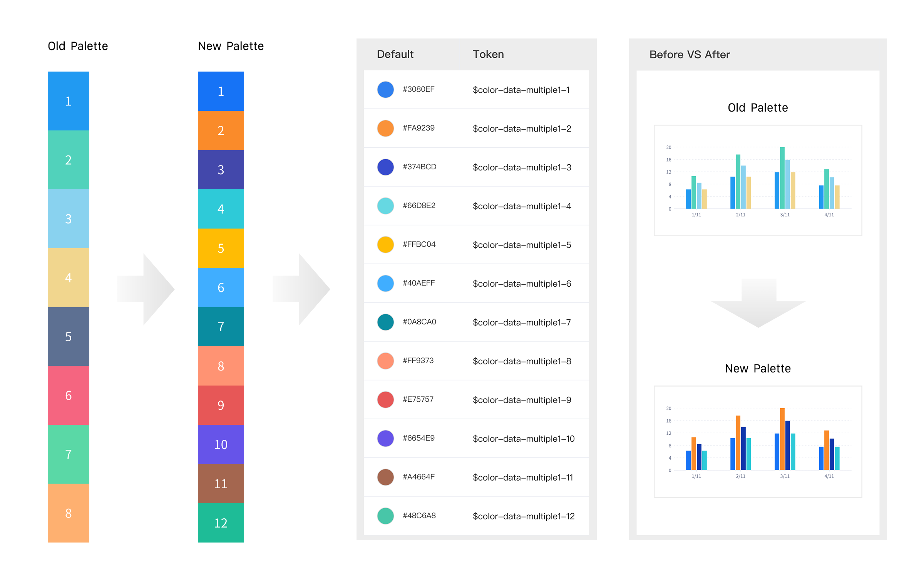Image resolution: width=924 pixels, height=581 pixels.
Task: Click the #3080EF blue circle swatch
Action: click(x=385, y=90)
